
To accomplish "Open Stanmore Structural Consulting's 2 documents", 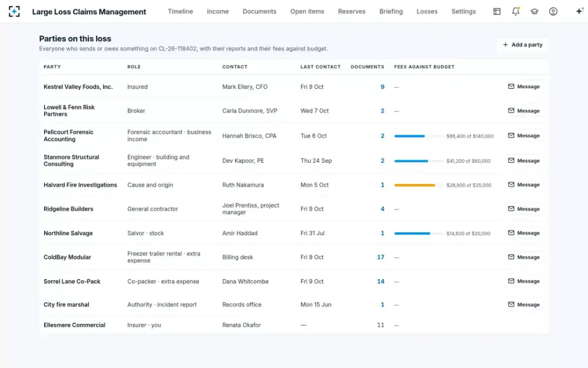I will point(383,161).
